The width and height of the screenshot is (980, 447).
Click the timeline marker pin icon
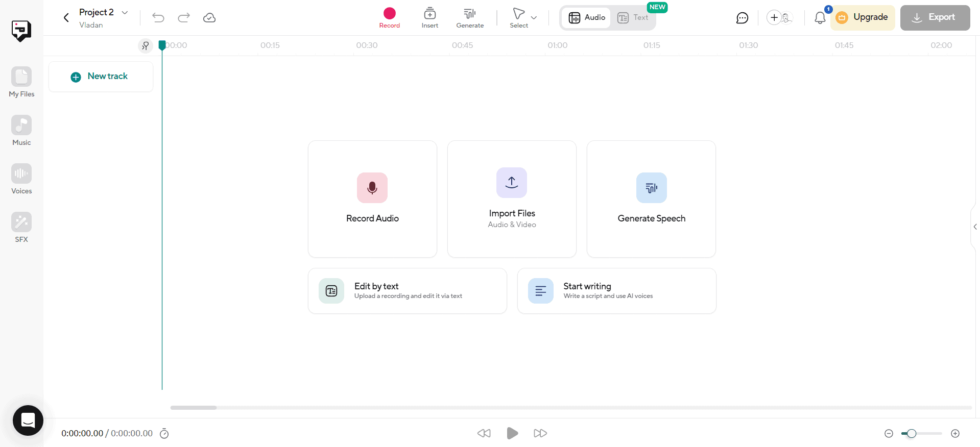[146, 46]
